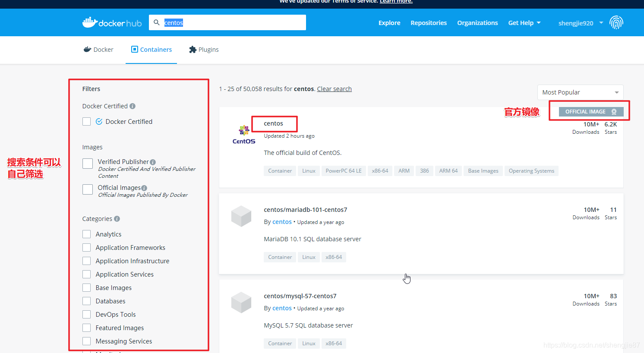
Task: Click PowerPC 64 LE tag on centos
Action: (x=344, y=171)
